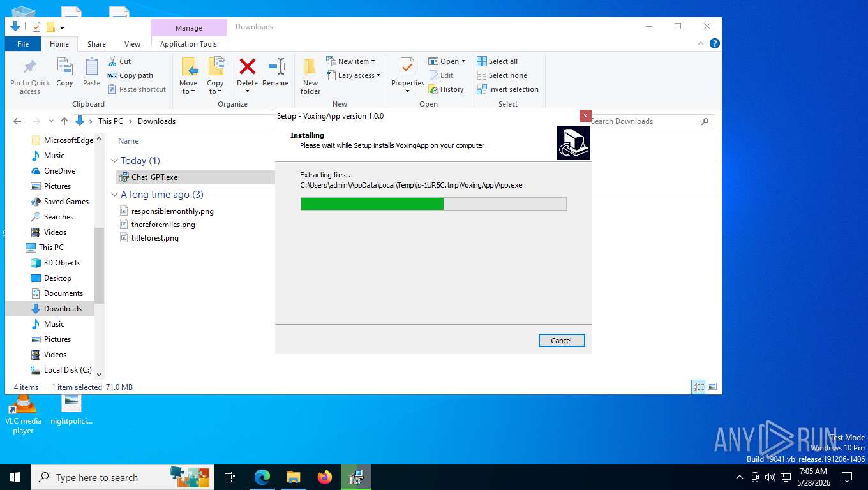Click Invert selection in ribbon
This screenshot has width=868, height=490.
(508, 89)
